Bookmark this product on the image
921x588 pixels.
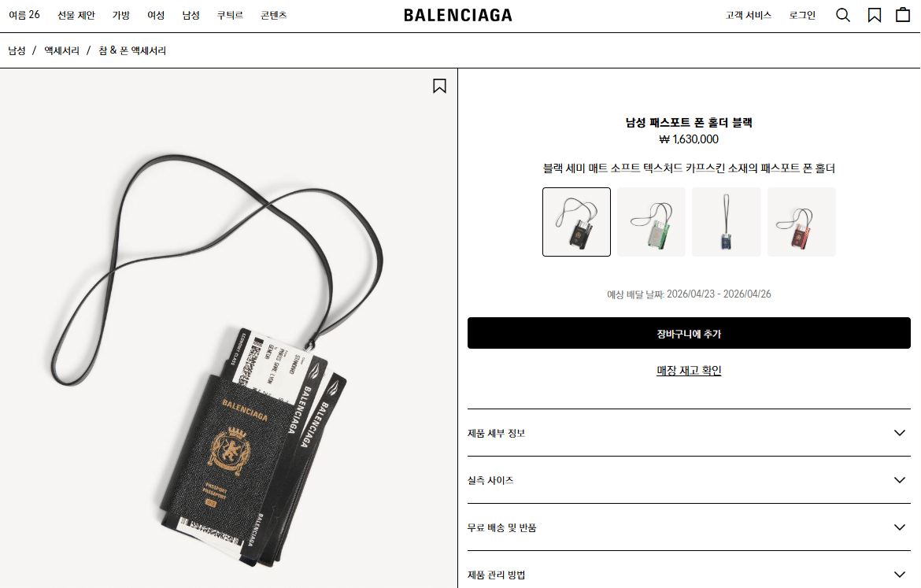(x=439, y=87)
